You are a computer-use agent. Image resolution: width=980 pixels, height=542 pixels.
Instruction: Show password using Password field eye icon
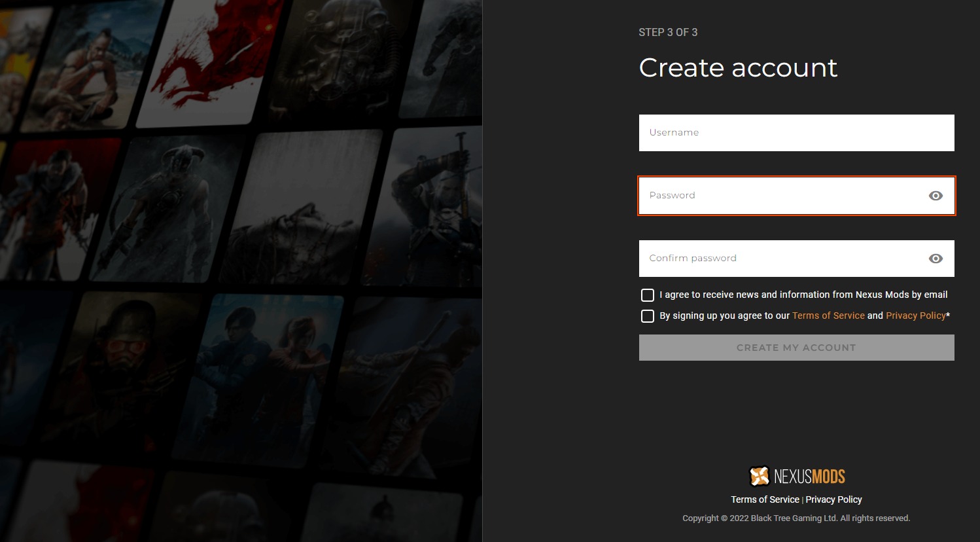tap(936, 196)
